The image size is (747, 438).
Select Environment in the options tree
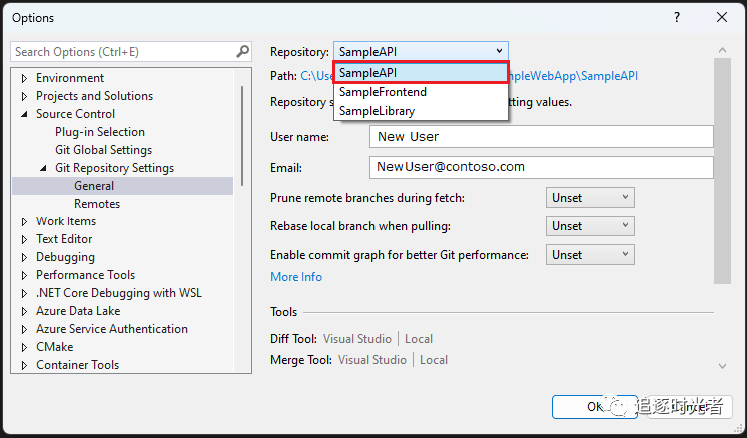click(x=70, y=78)
